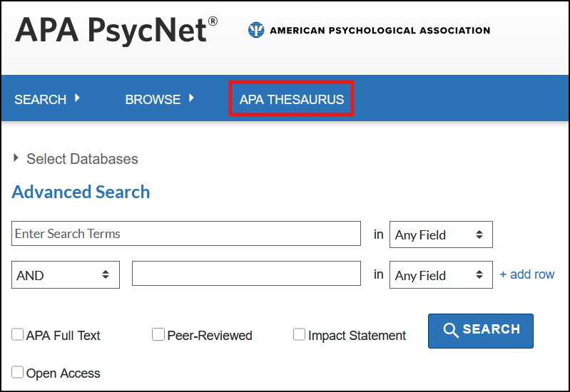Open the first Any Field dropdown

[x=440, y=234]
